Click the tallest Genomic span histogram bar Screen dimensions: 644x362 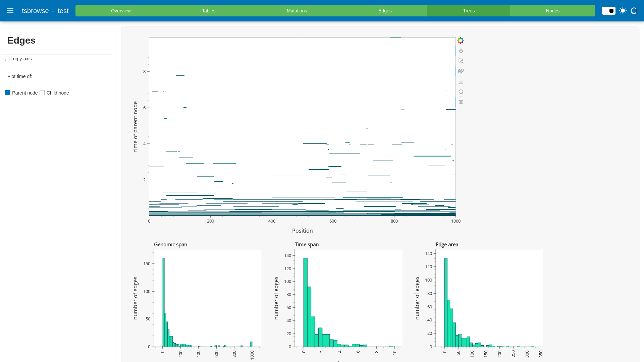tap(163, 302)
